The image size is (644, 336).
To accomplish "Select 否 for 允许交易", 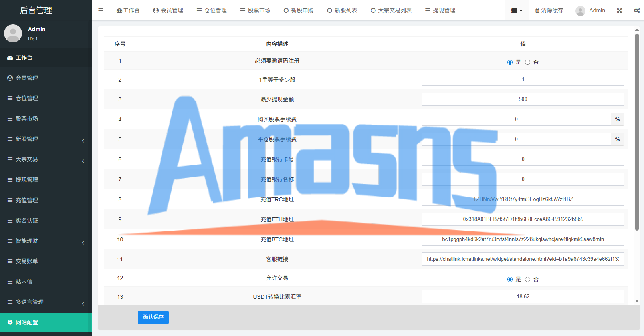I will point(527,279).
